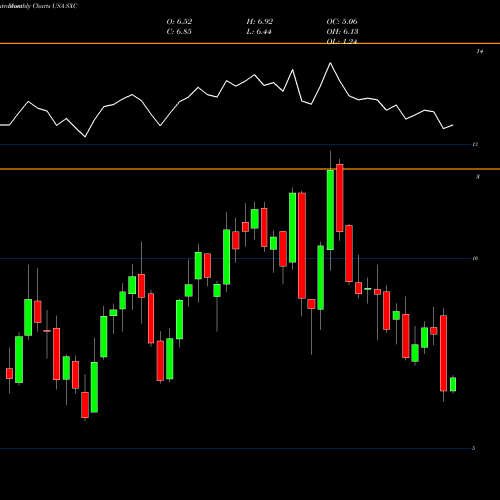Screen dimensions: 500x500
Task: Click the '8' price axis label
Action: (478, 177)
